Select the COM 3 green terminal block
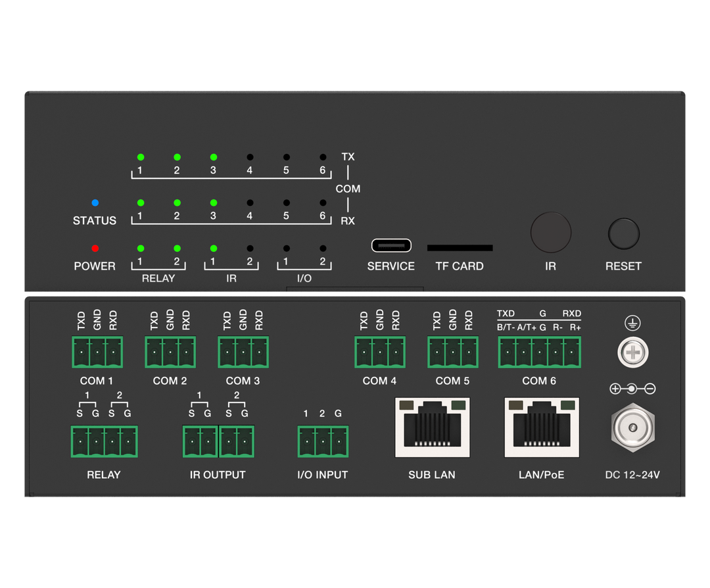Image resolution: width=710 pixels, height=588 pixels. tap(243, 352)
